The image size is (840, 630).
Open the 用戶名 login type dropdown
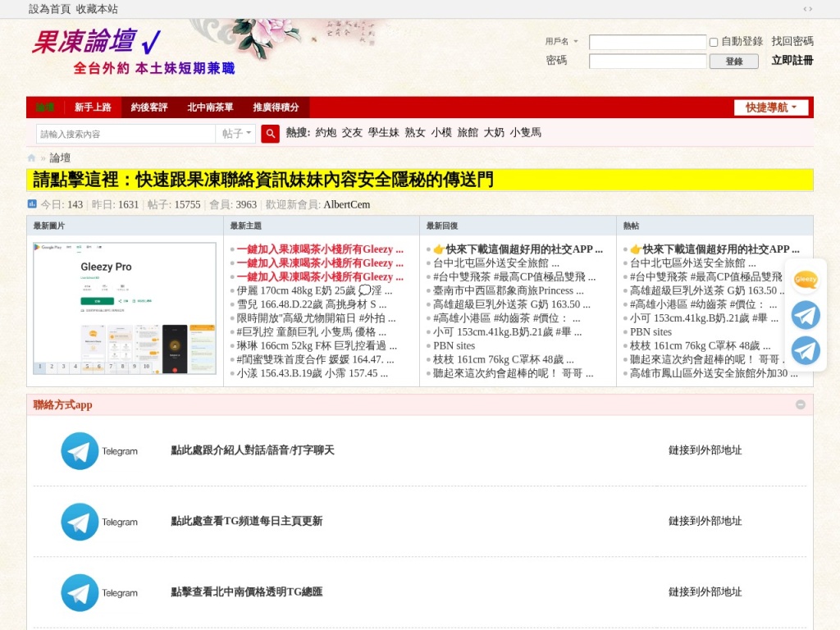[x=562, y=42]
